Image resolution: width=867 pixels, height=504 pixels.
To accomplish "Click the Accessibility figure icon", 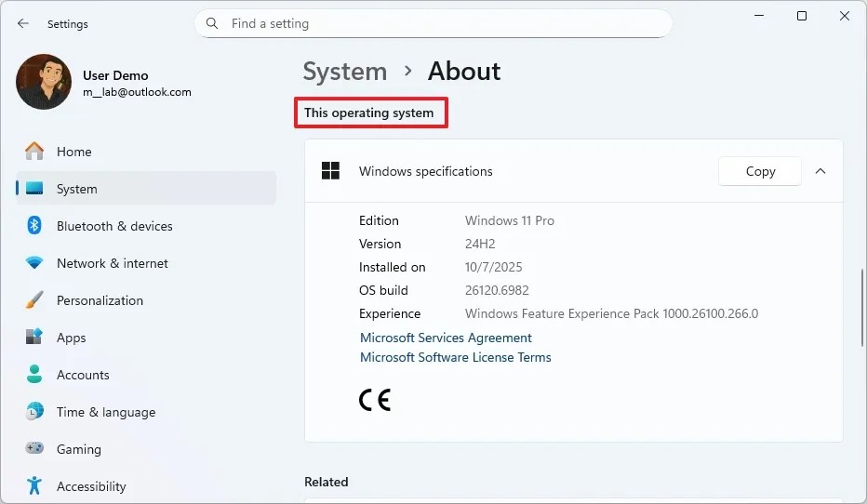I will coord(34,485).
